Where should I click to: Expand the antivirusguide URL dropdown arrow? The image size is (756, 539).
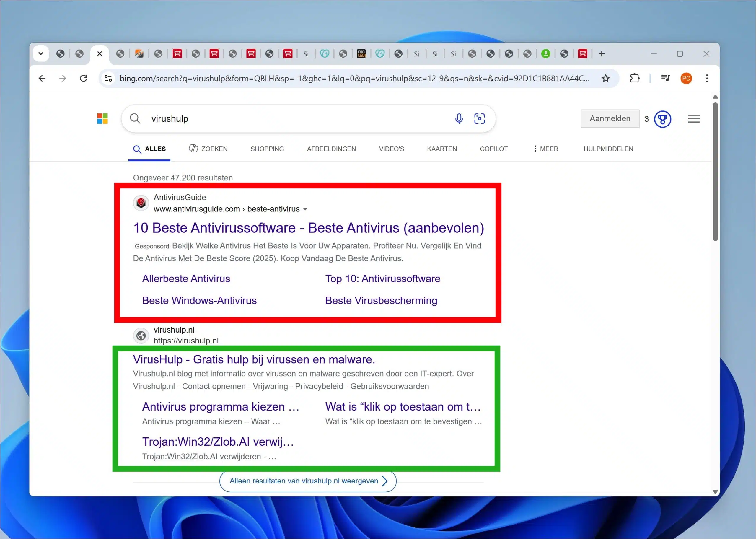pos(305,209)
